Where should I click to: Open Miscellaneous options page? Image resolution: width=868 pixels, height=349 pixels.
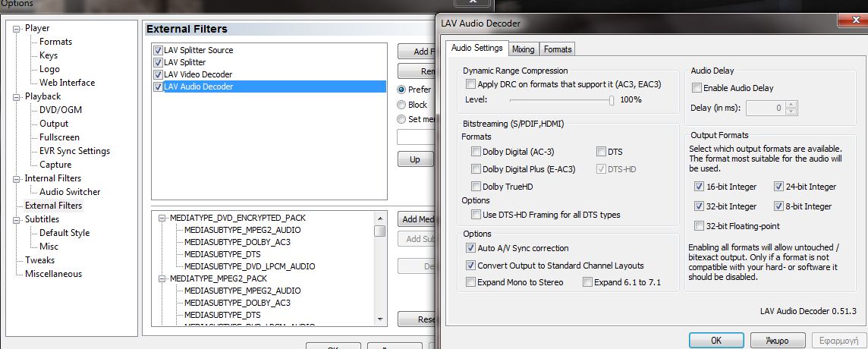(x=53, y=274)
